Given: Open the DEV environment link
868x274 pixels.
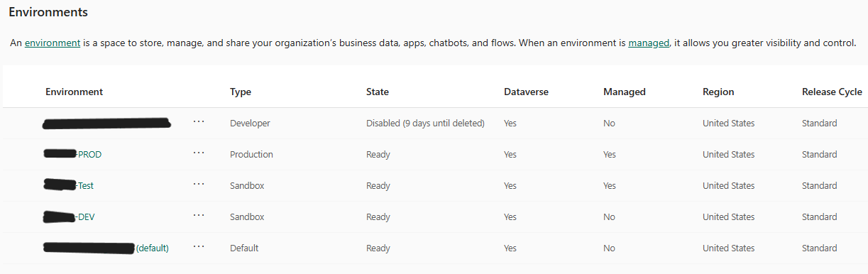Looking at the screenshot, I should point(69,217).
